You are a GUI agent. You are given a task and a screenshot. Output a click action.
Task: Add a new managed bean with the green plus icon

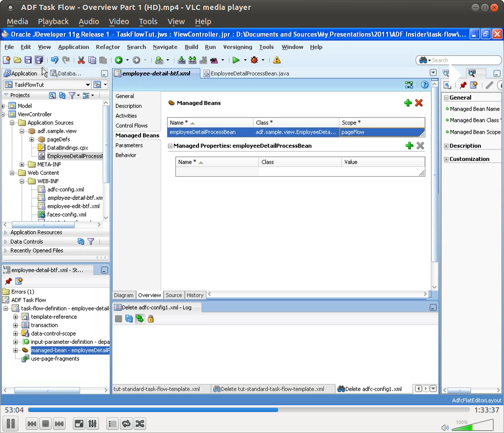[x=409, y=103]
